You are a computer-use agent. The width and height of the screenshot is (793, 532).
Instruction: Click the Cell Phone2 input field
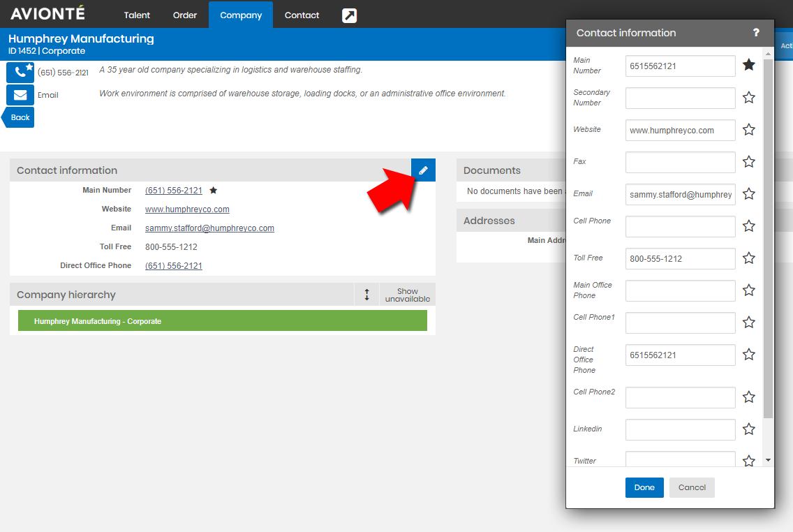click(x=680, y=397)
